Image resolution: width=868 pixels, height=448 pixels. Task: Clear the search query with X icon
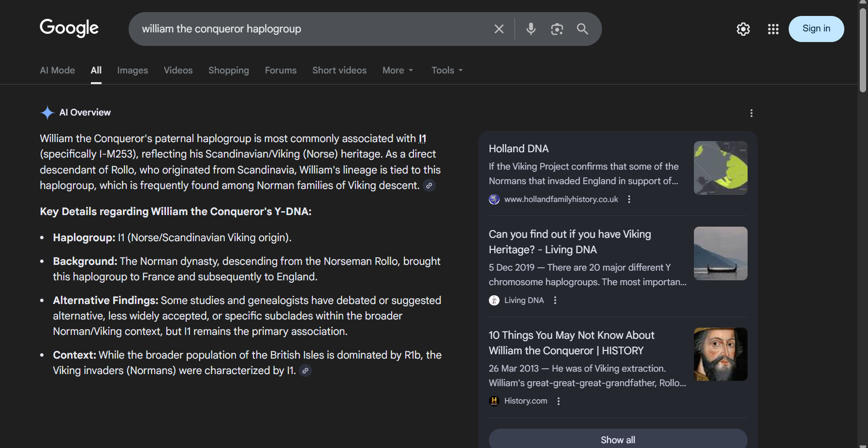tap(499, 29)
